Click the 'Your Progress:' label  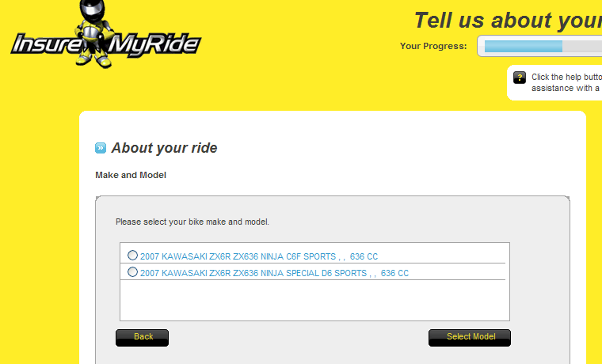click(x=433, y=46)
